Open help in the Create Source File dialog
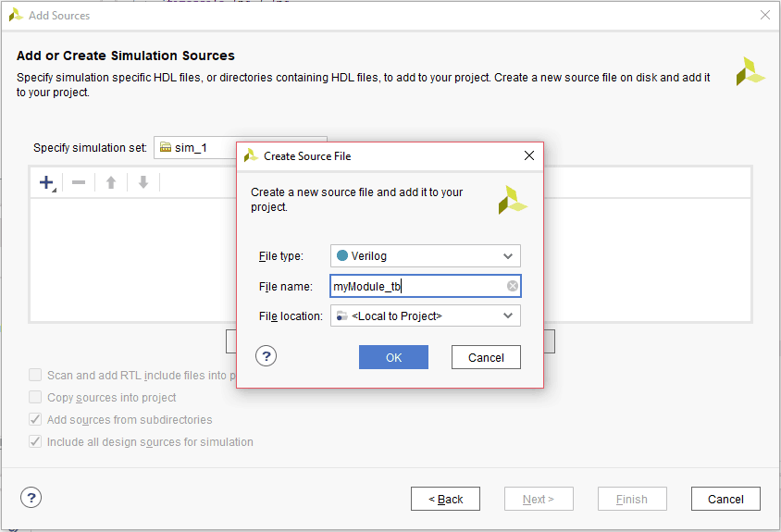This screenshot has width=781, height=532. (x=266, y=356)
